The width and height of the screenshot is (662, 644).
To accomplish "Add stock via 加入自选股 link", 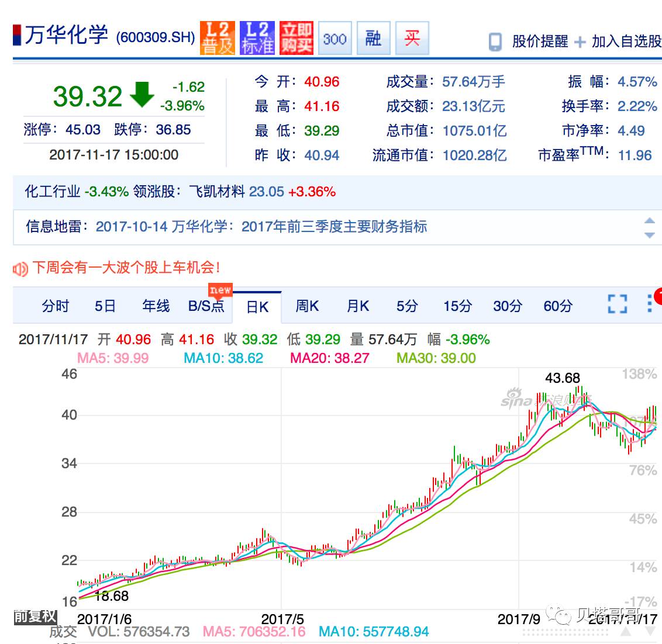I will pos(626,41).
